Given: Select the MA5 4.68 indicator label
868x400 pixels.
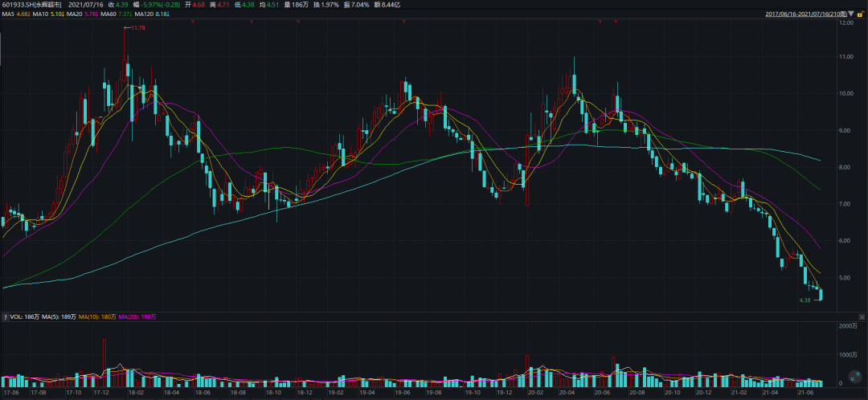Looking at the screenshot, I should tap(14, 14).
